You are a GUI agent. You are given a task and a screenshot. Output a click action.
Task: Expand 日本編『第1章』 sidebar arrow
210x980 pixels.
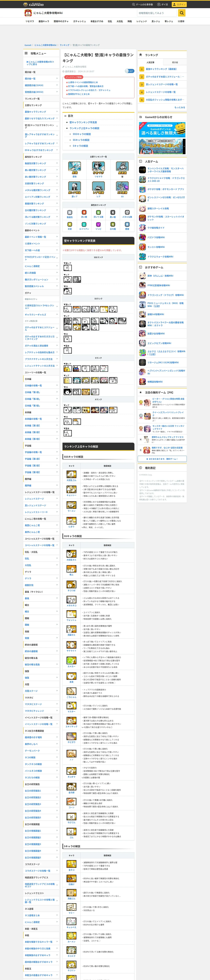point(57,392)
